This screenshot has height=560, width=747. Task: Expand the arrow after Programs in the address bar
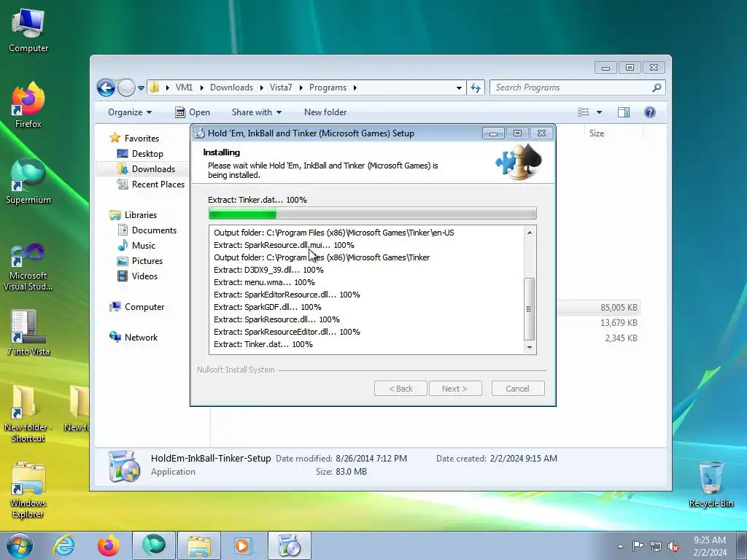tap(355, 87)
